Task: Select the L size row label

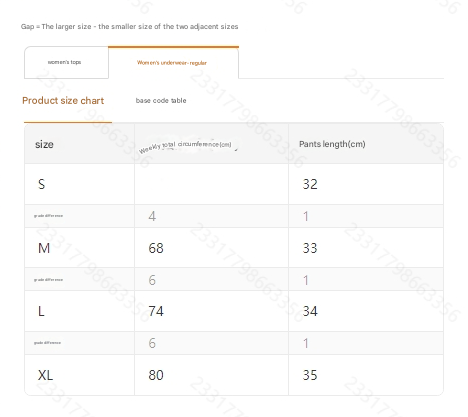Action: click(x=41, y=311)
